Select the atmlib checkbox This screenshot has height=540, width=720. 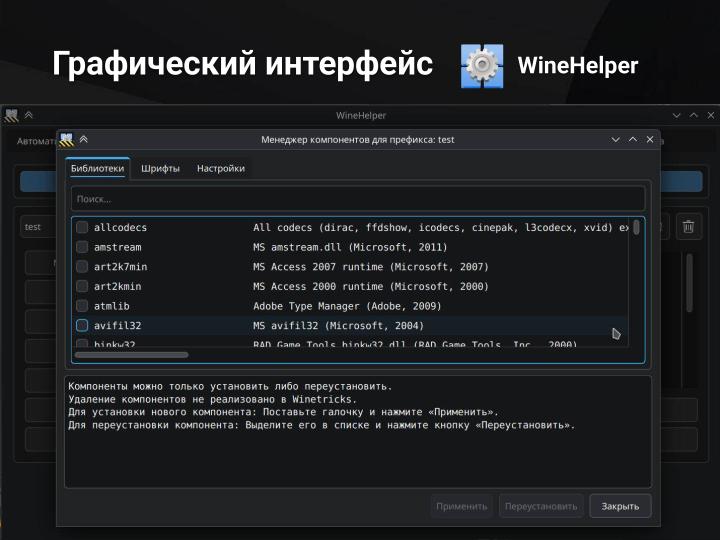[82, 306]
